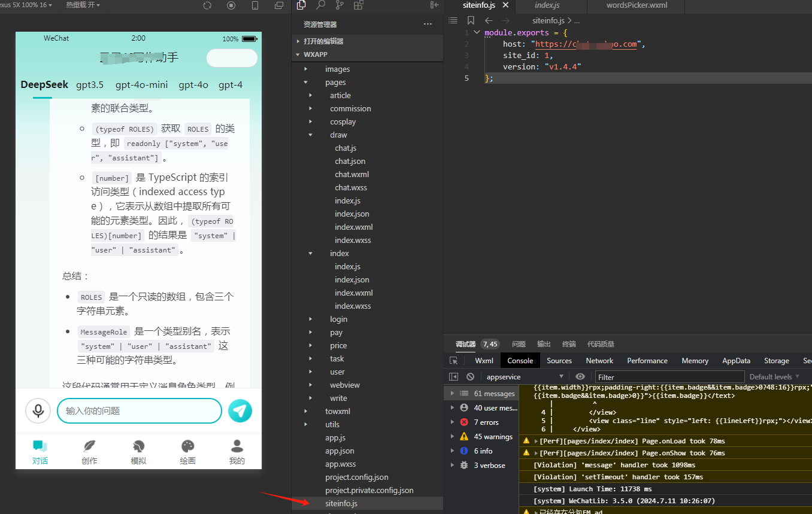Click the 输入你的问题 input field
Image resolution: width=812 pixels, height=514 pixels.
tap(140, 410)
